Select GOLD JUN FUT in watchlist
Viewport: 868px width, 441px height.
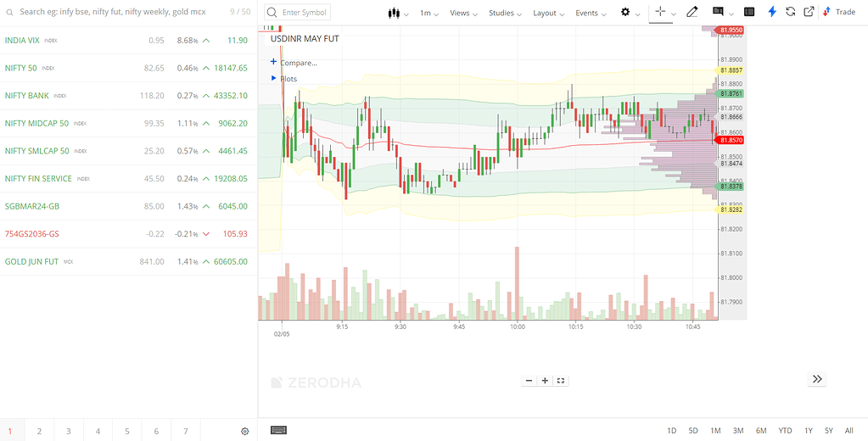(128, 262)
